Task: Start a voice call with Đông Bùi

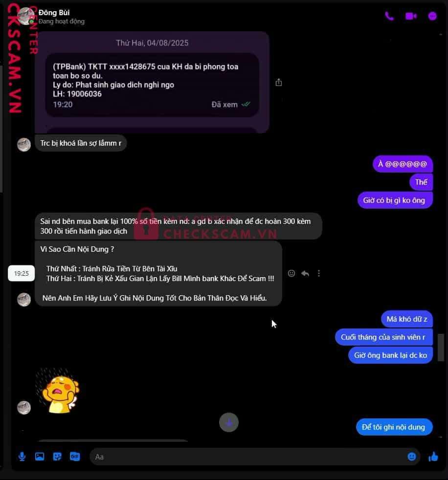Action: point(389,16)
